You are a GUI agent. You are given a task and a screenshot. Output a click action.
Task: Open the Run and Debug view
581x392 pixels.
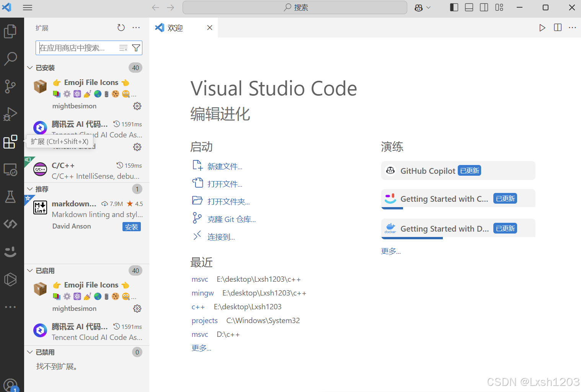click(x=10, y=114)
